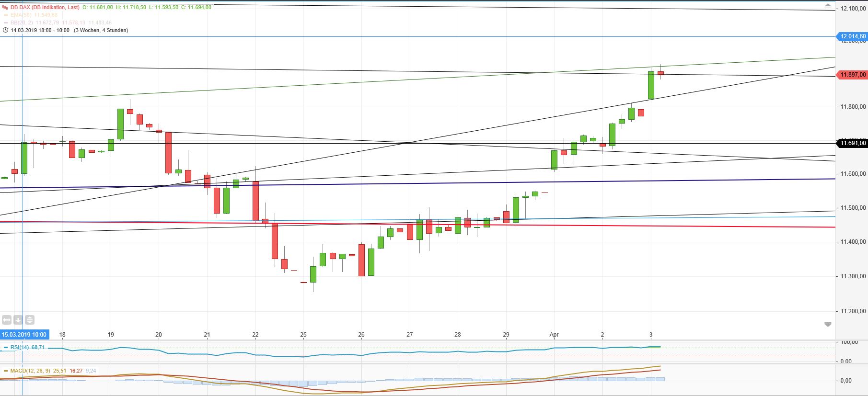Click the candlestick chart type icon

point(5,7)
